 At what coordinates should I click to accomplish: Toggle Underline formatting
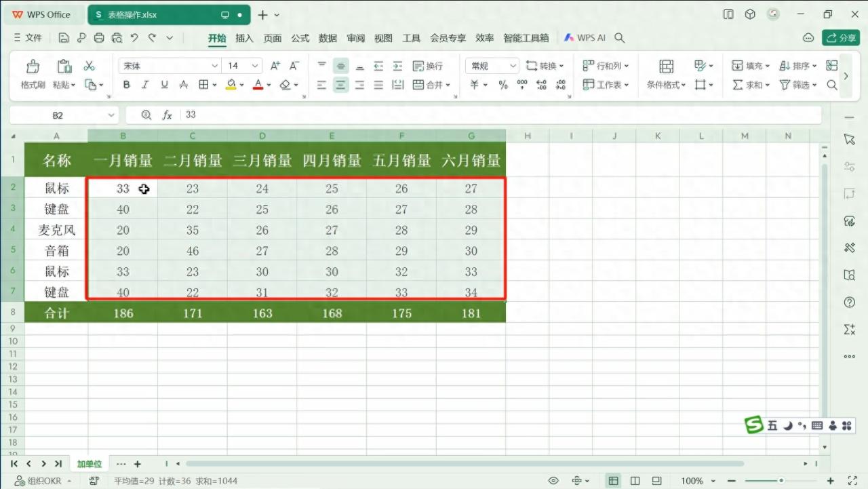pos(164,85)
